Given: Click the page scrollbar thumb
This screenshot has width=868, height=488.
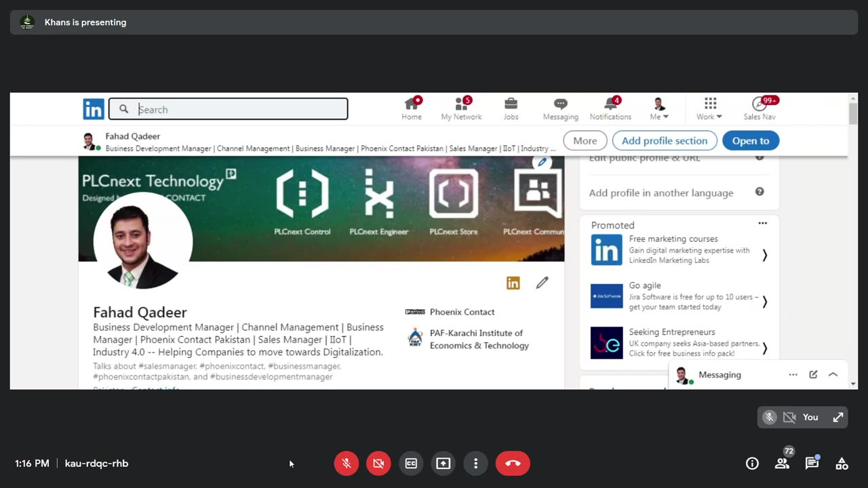Looking at the screenshot, I should point(853,114).
